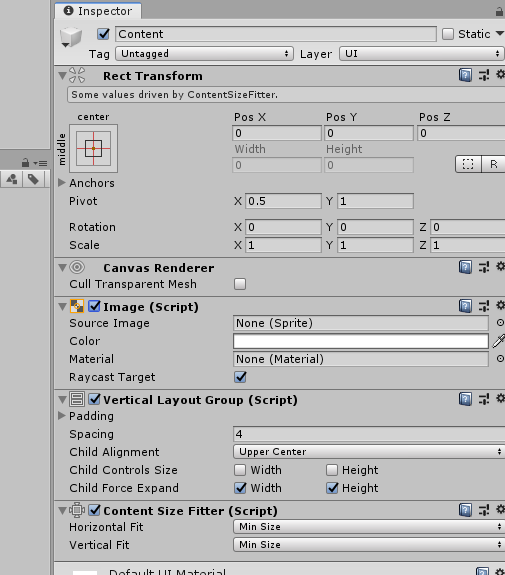Click the Source Image None (Sprite) field
Screen dimensions: 505x575
[361, 323]
